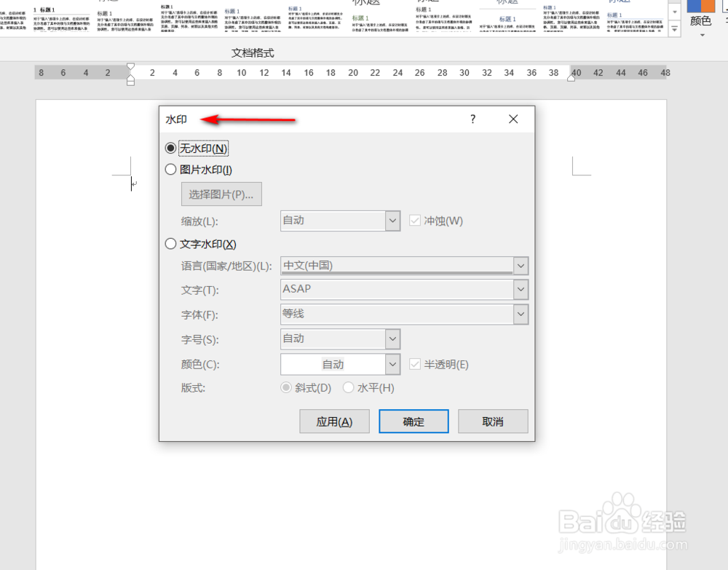Click the 选择图片(P) button
Screen dimensions: 728x570
(x=221, y=194)
